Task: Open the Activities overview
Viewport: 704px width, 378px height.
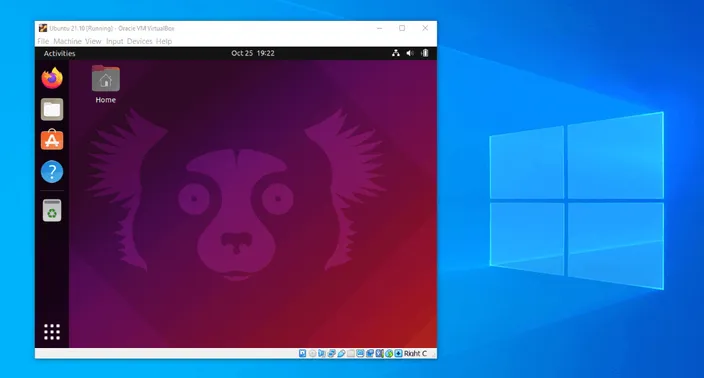Action: point(59,53)
